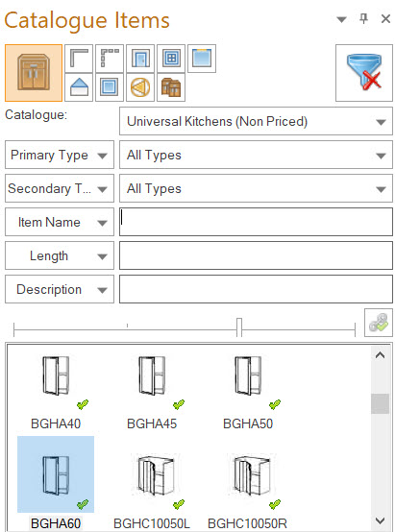Select the blue nested square icon
The image size is (395, 532).
tap(110, 87)
